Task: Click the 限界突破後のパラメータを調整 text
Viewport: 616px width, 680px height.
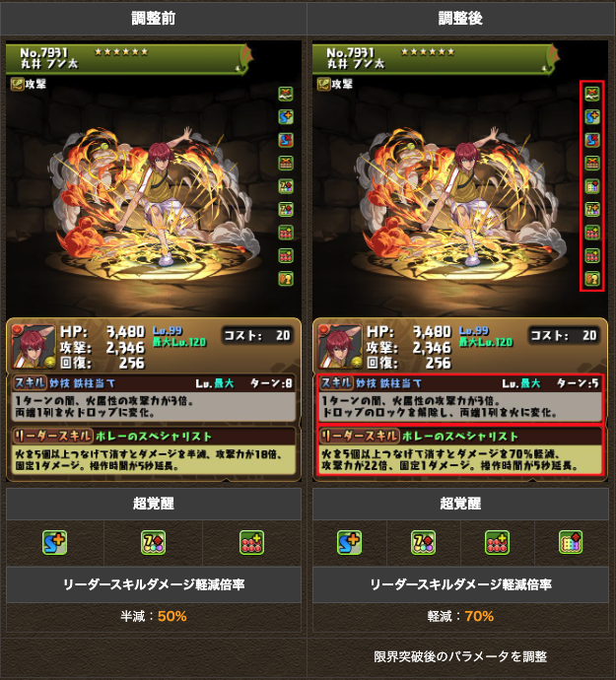Action: (460, 656)
